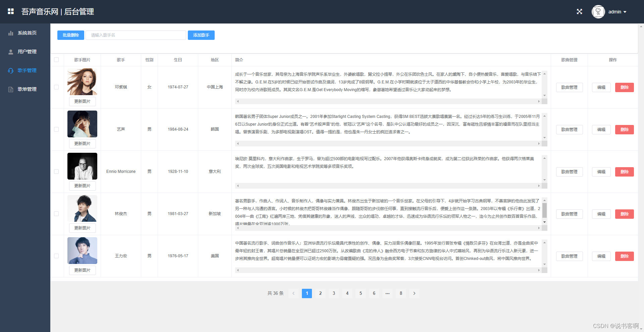This screenshot has width=644, height=332.
Task: Go to pagination page 2
Action: click(320, 293)
